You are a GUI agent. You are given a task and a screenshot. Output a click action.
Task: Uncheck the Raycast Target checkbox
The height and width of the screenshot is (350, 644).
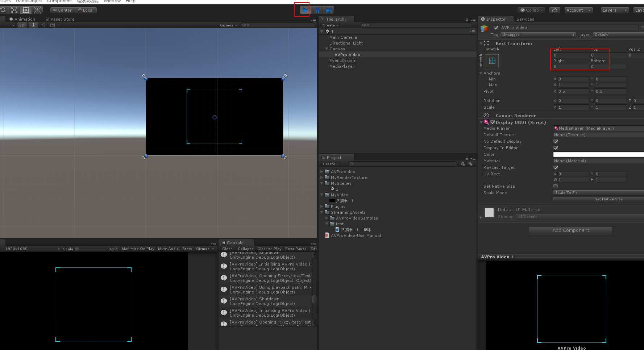click(x=556, y=167)
